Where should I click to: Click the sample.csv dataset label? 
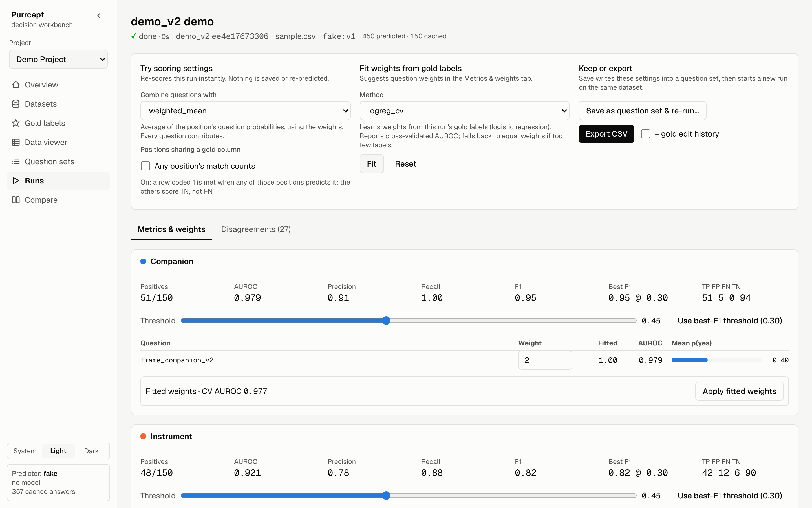[x=295, y=36]
